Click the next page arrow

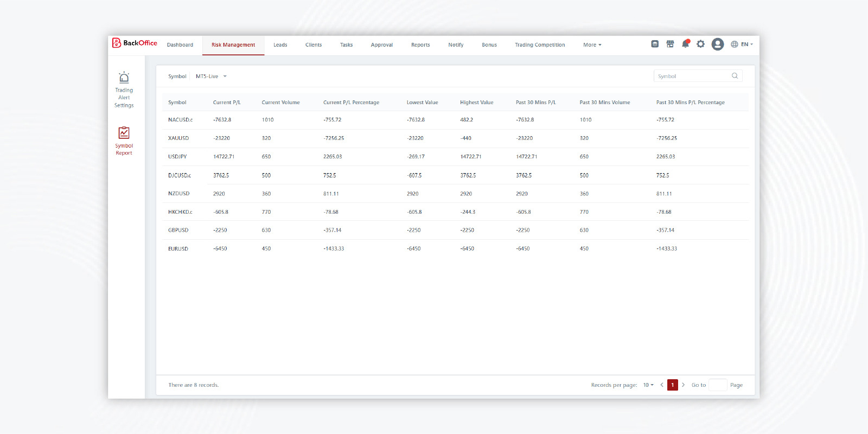pos(683,385)
